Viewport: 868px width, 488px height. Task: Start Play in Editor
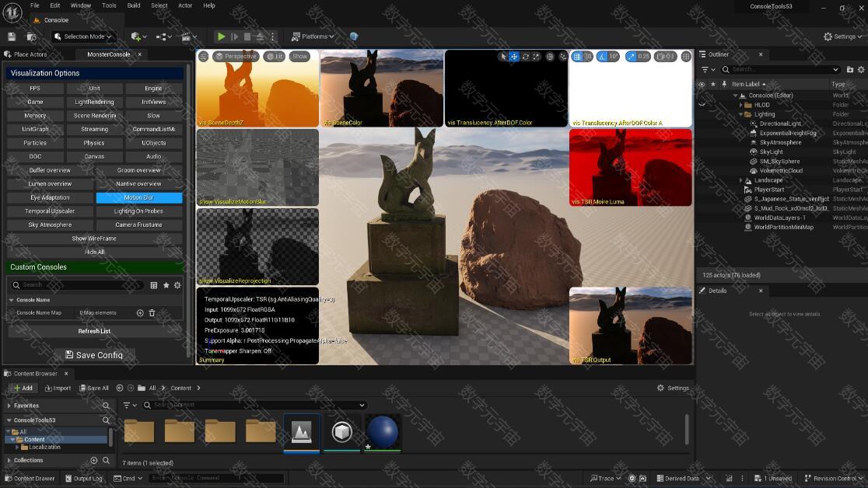pos(221,37)
